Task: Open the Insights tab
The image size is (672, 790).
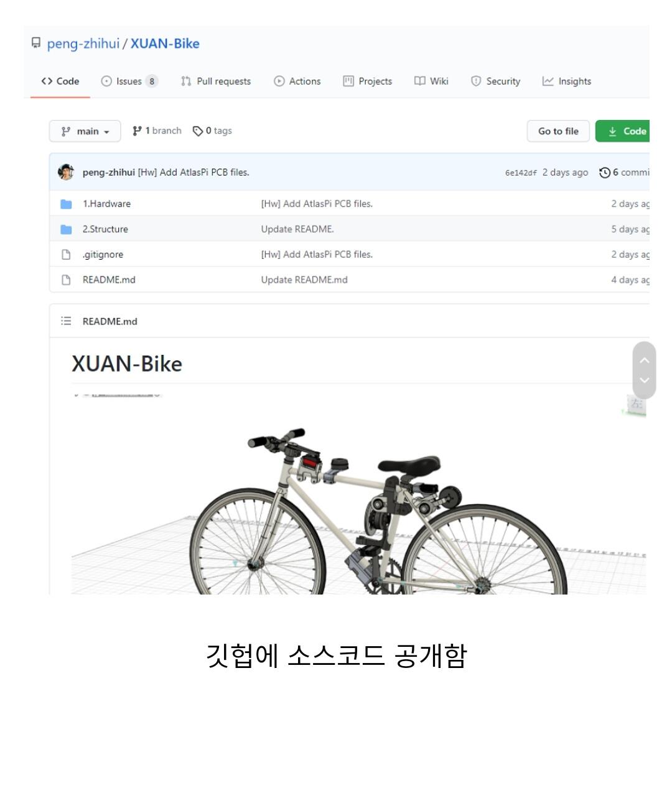Action: 567,81
